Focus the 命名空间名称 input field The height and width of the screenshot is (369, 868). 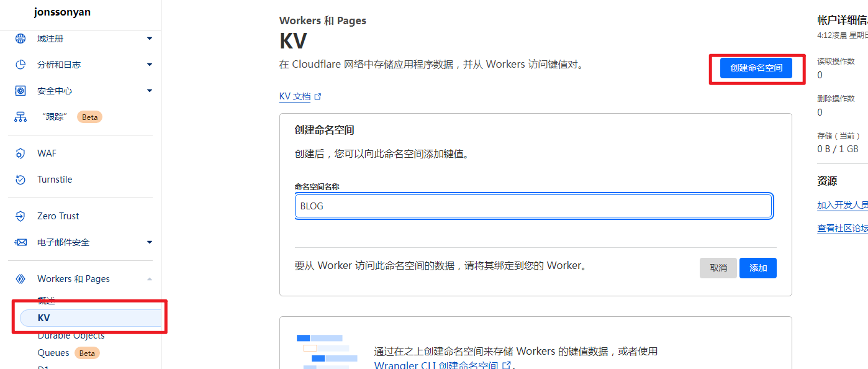[533, 206]
